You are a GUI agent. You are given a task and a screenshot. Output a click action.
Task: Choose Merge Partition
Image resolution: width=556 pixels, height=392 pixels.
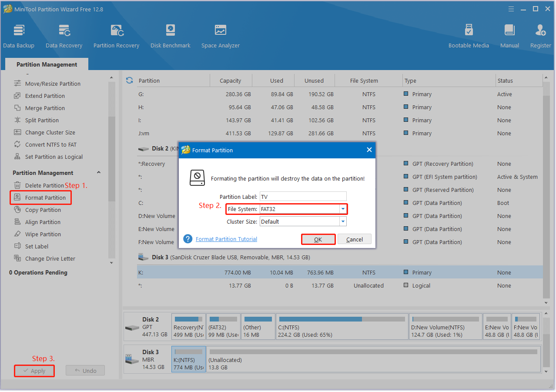click(45, 108)
